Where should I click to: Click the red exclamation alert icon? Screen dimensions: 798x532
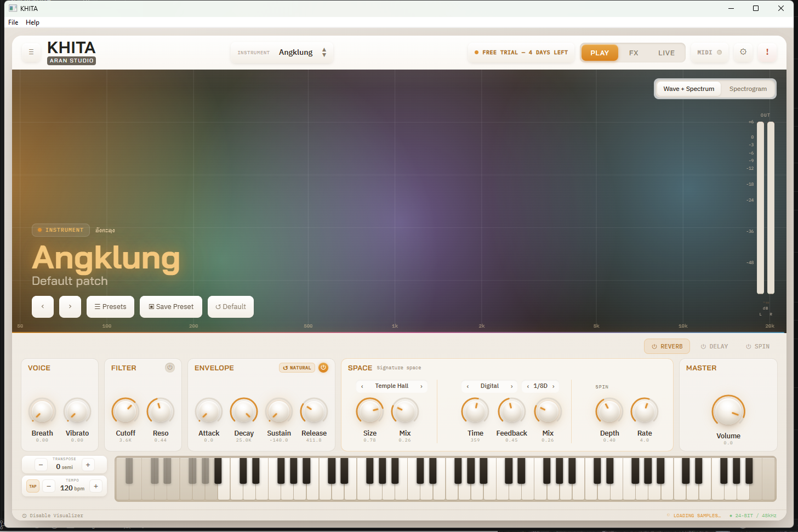coord(767,52)
